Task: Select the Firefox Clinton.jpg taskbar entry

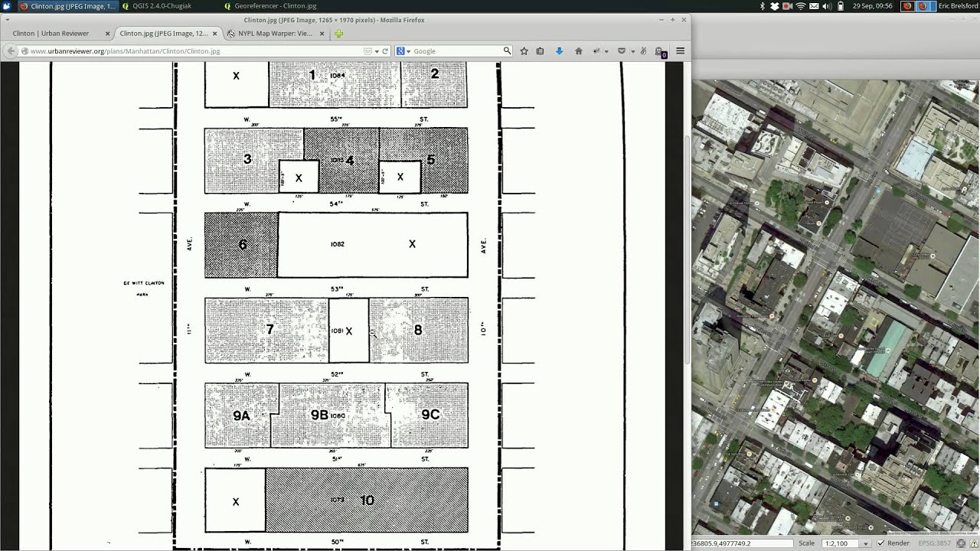Action: click(68, 5)
